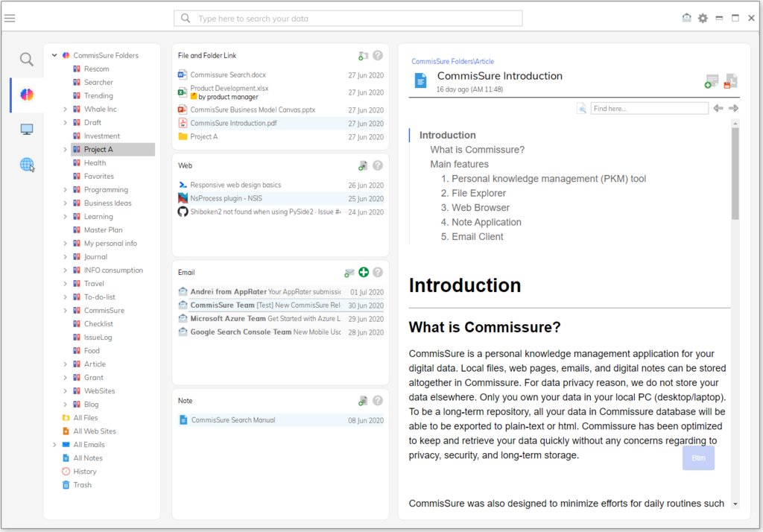
Task: Click the scrollbar down arrow in article
Action: 735,504
